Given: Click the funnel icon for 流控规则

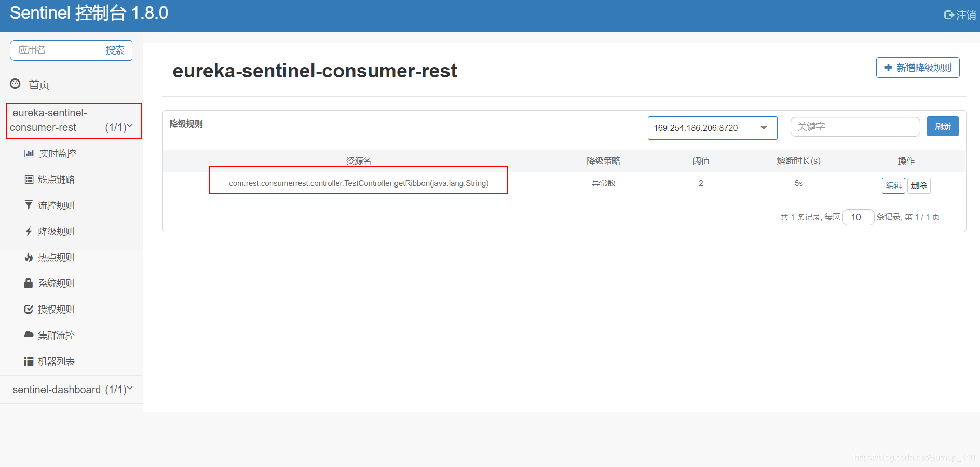Looking at the screenshot, I should pos(29,205).
